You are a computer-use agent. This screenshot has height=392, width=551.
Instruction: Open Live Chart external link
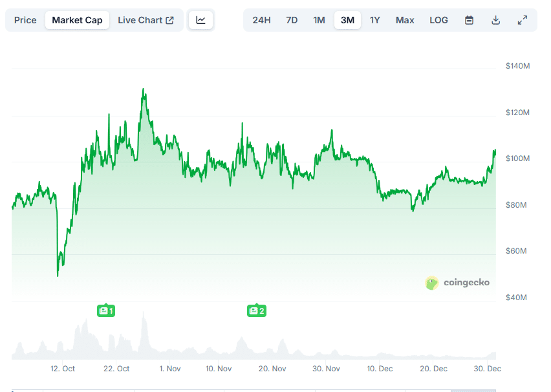coord(146,20)
